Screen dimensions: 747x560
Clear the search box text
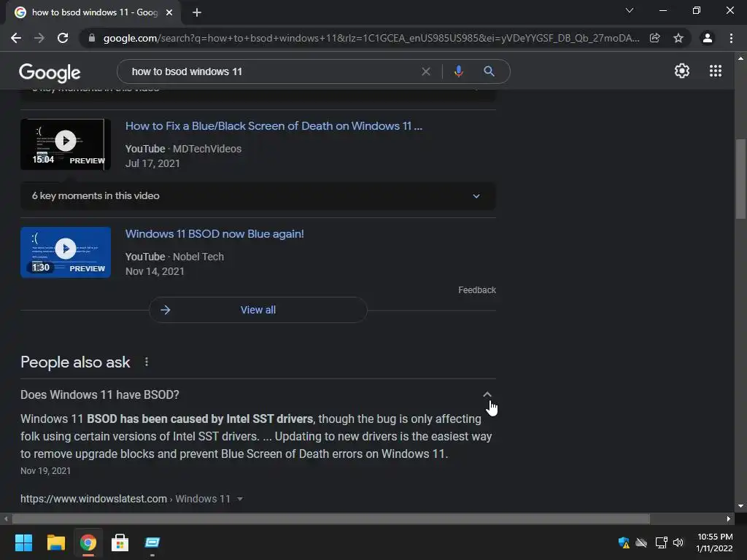coord(426,71)
